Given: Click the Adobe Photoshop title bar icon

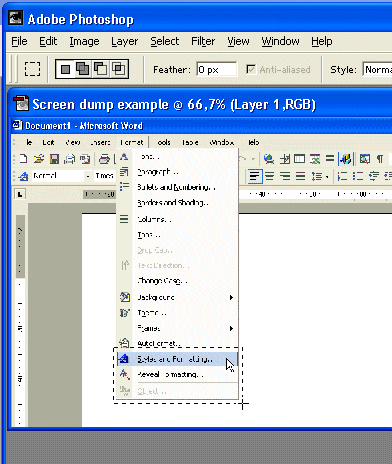Looking at the screenshot, I should [x=16, y=19].
